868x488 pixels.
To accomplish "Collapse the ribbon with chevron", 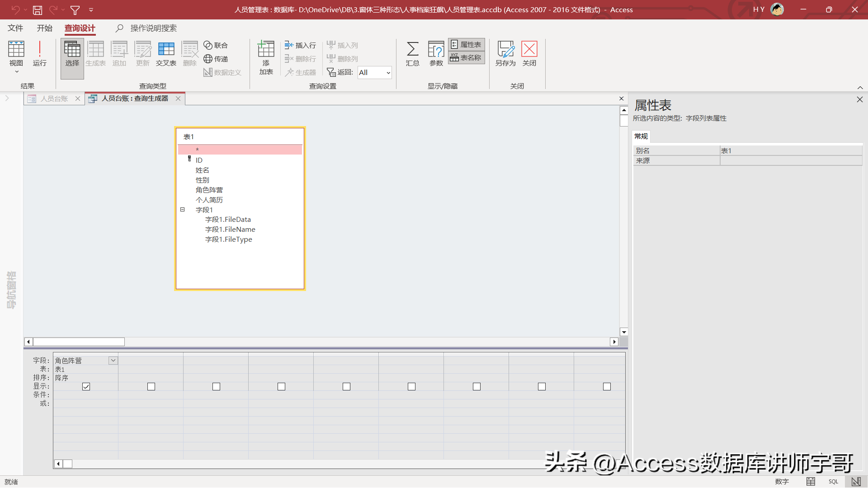I will [860, 87].
